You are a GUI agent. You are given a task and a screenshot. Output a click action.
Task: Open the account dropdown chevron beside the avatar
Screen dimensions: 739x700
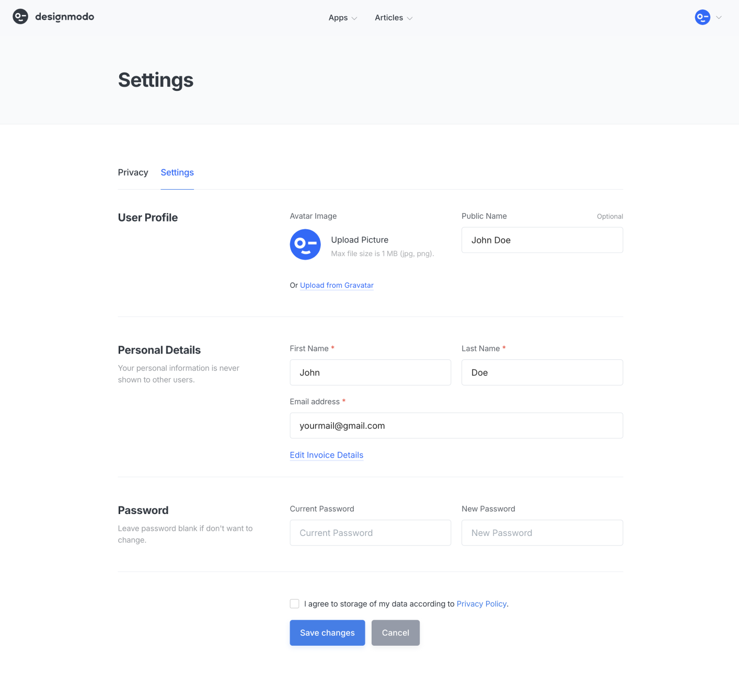pos(719,17)
